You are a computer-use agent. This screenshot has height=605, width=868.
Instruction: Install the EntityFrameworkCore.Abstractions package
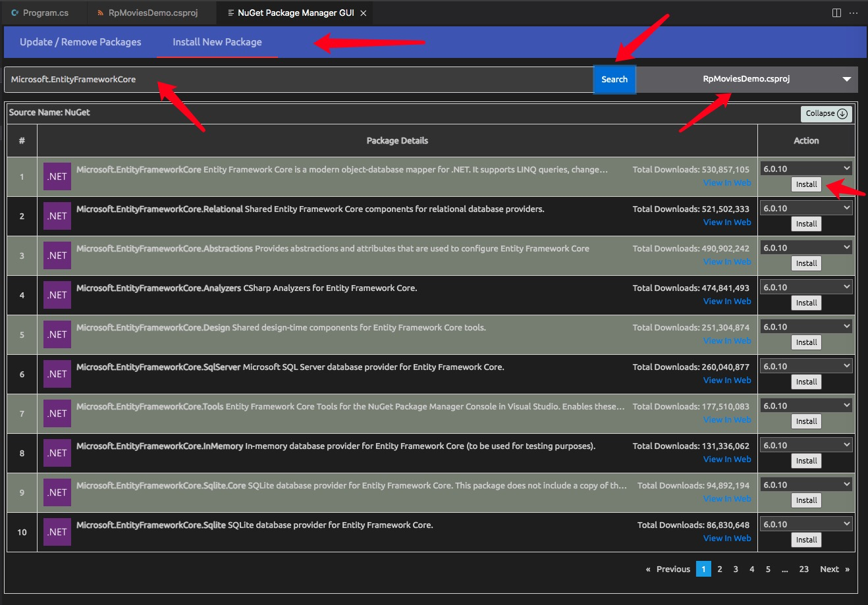[x=806, y=263]
